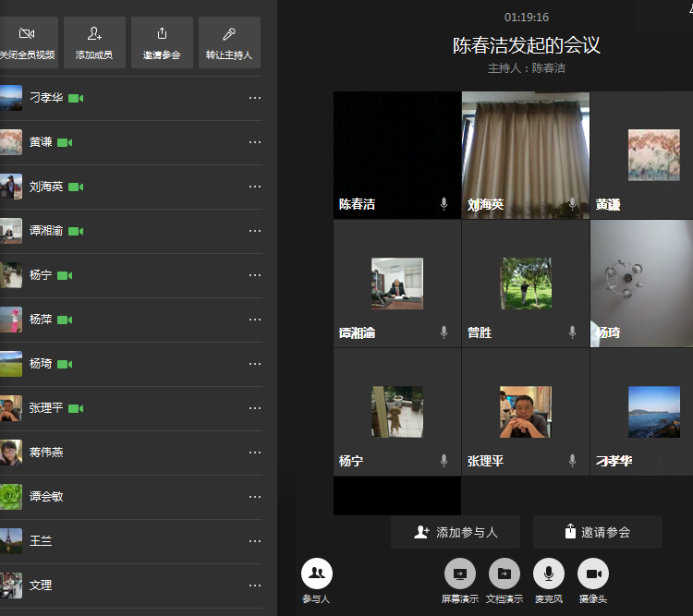The width and height of the screenshot is (693, 616).
Task: Open the 参与人 participants panel icon
Action: pos(316,574)
